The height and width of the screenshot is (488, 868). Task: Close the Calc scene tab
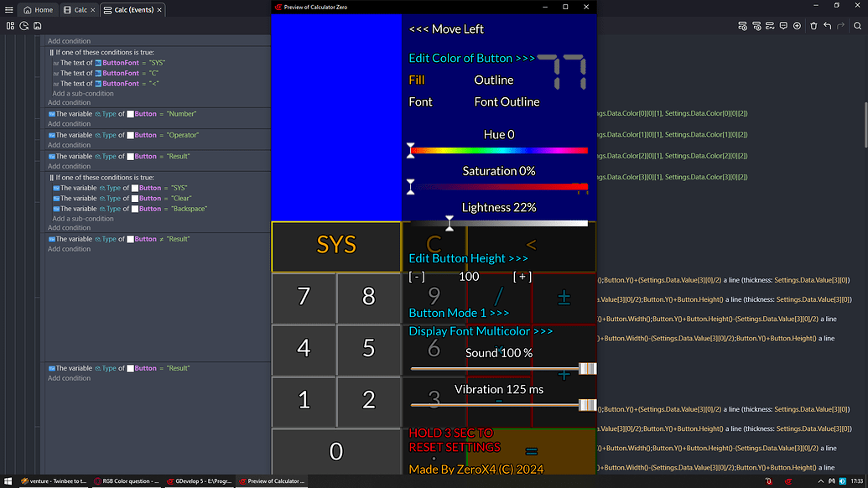(93, 10)
